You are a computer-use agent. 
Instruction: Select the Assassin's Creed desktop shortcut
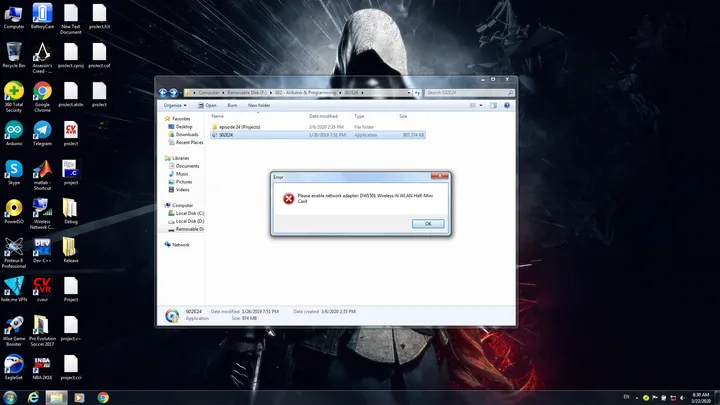tap(42, 58)
